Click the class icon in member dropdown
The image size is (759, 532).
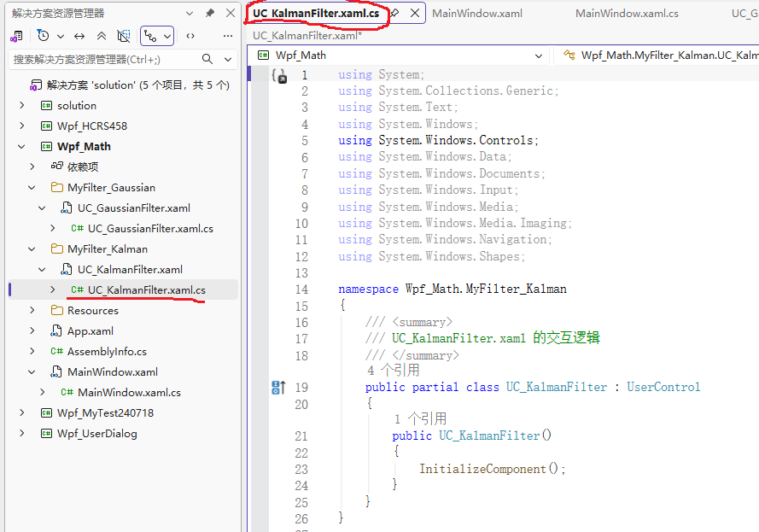tap(569, 56)
